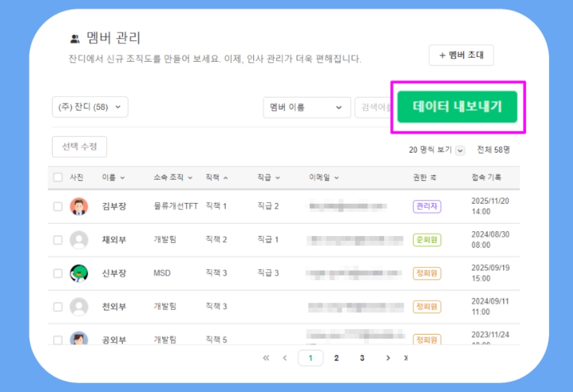Check the select-all header checkbox
The image size is (573, 392).
[x=58, y=177]
